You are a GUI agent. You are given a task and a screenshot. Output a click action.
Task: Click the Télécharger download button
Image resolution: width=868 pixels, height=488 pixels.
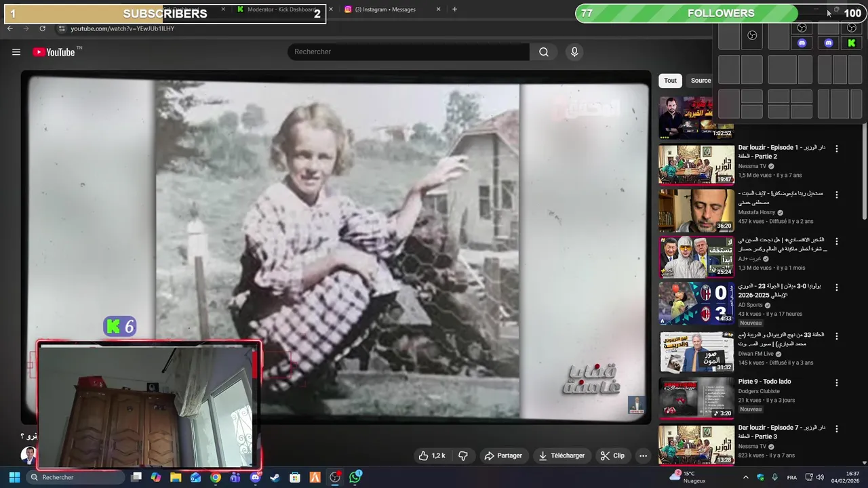coord(561,456)
